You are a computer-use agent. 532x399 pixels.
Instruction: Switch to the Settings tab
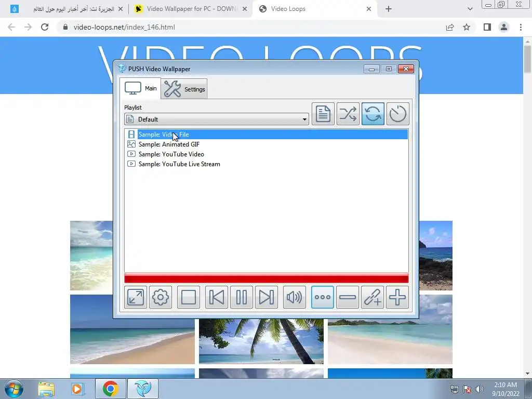184,89
